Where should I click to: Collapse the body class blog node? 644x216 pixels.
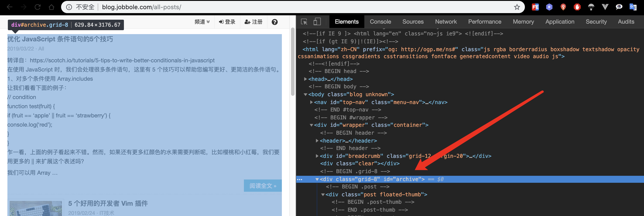(x=305, y=94)
